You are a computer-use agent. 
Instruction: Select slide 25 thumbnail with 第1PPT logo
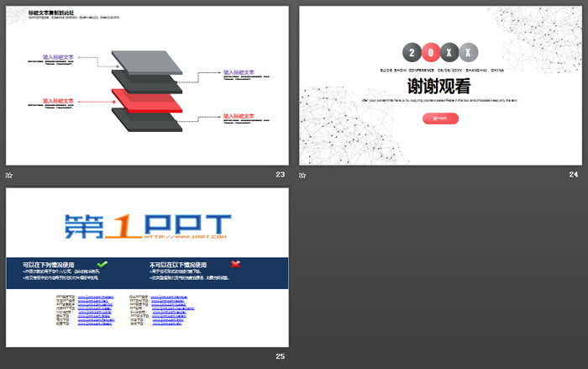pyautogui.click(x=147, y=267)
